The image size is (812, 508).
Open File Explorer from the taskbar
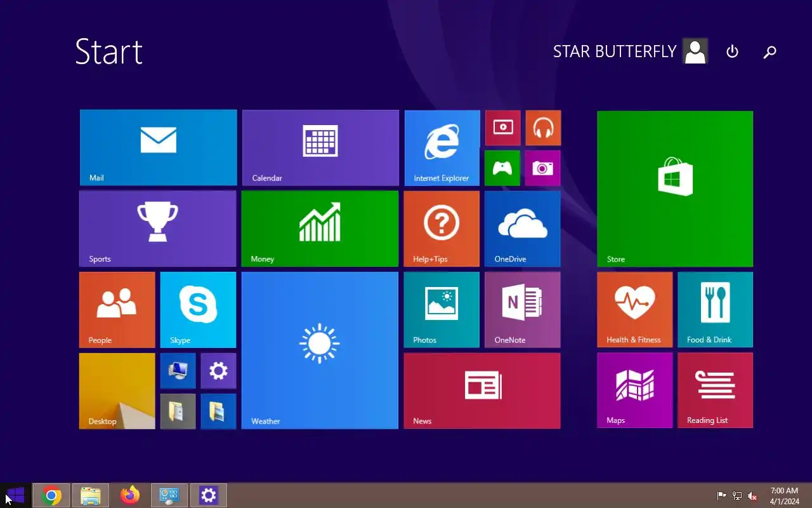click(x=91, y=495)
